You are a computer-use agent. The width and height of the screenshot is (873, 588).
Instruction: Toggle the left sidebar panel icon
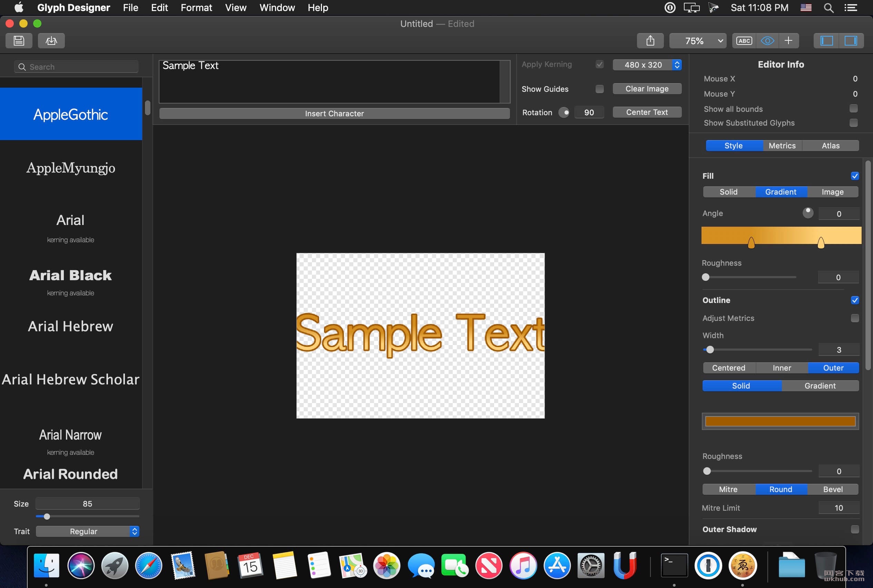[x=826, y=40]
